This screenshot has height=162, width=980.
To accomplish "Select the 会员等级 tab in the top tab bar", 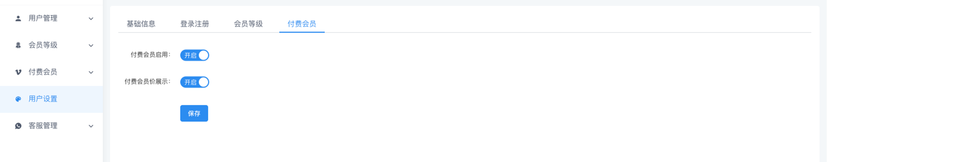I will coord(248,24).
